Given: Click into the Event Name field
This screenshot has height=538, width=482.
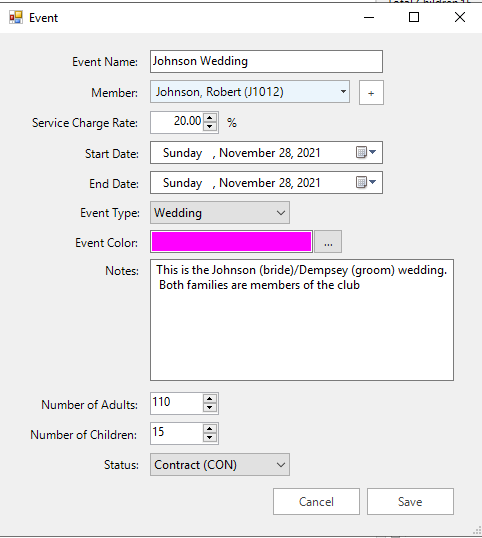Looking at the screenshot, I should pyautogui.click(x=266, y=61).
